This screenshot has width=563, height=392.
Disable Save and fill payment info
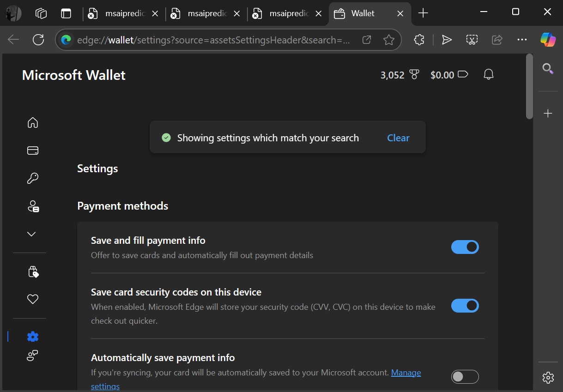click(465, 247)
